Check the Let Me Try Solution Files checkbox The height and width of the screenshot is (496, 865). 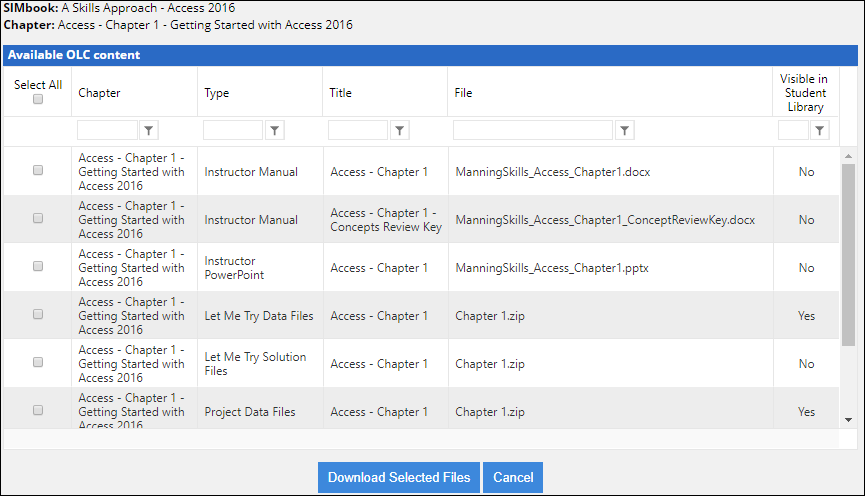[x=38, y=362]
